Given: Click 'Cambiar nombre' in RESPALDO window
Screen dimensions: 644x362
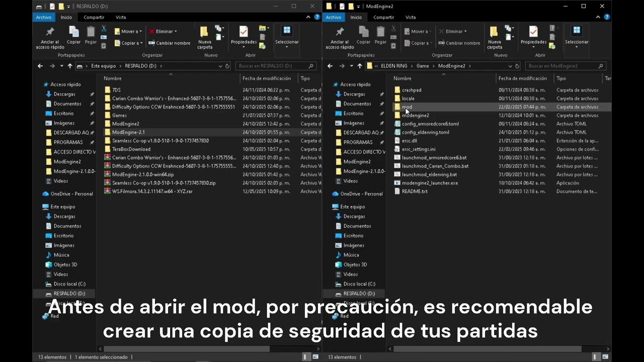Looking at the screenshot, I should (x=170, y=43).
